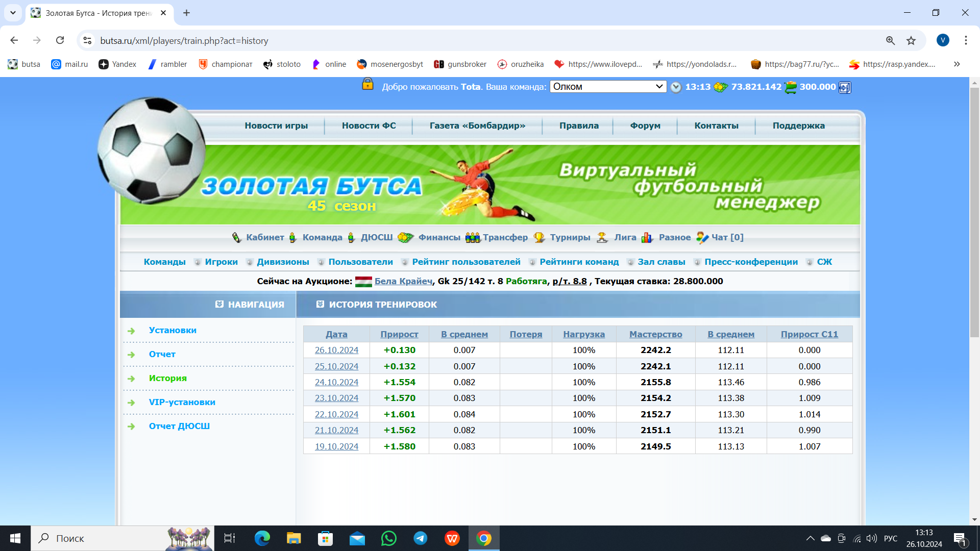Open the 24.10.2024 training date link

pyautogui.click(x=336, y=382)
